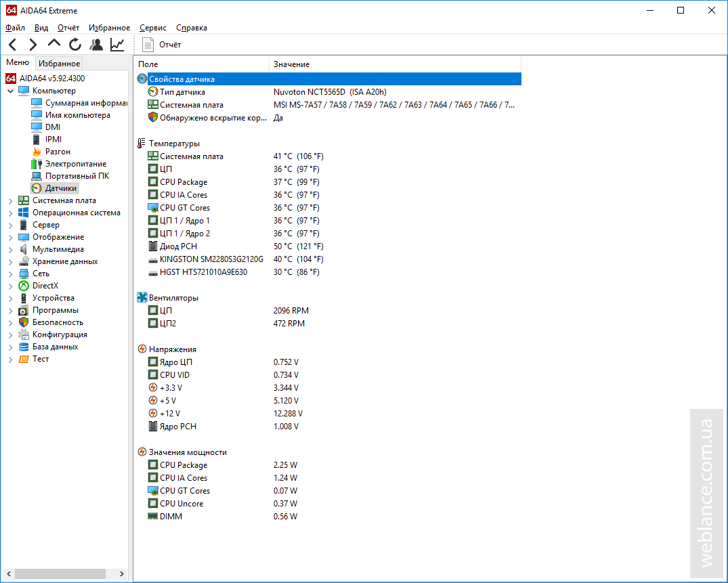
Task: Click the Имя компьютера icon
Action: coord(36,114)
